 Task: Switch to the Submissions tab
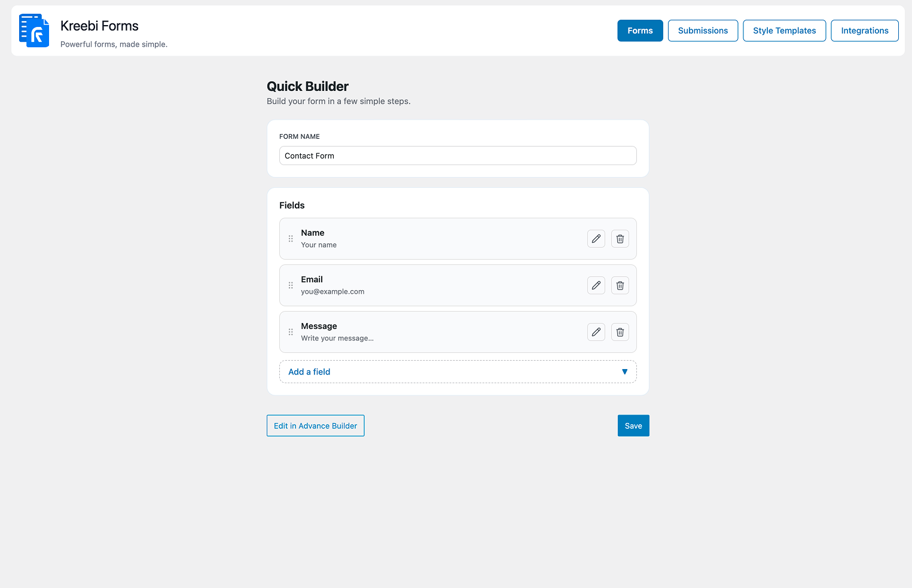703,31
